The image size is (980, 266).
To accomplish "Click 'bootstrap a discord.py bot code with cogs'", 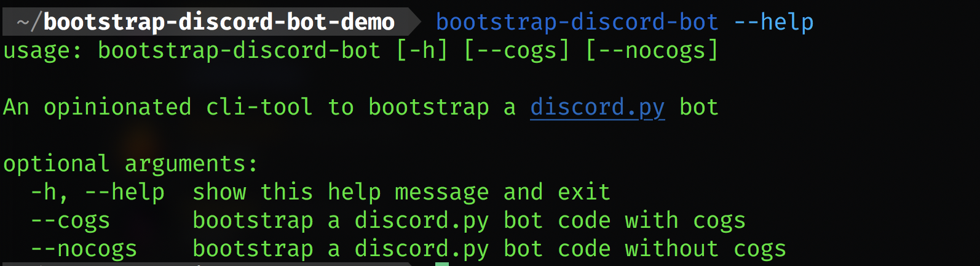I will coord(469,220).
